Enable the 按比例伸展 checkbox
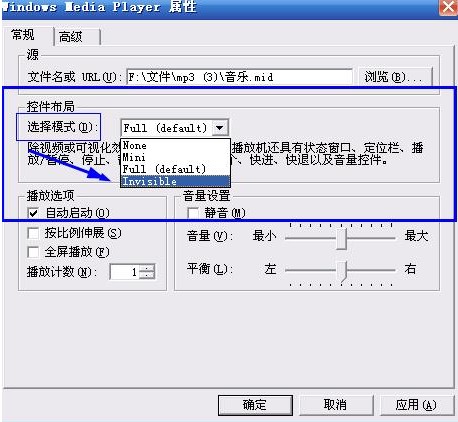The width and height of the screenshot is (458, 422). [x=33, y=233]
